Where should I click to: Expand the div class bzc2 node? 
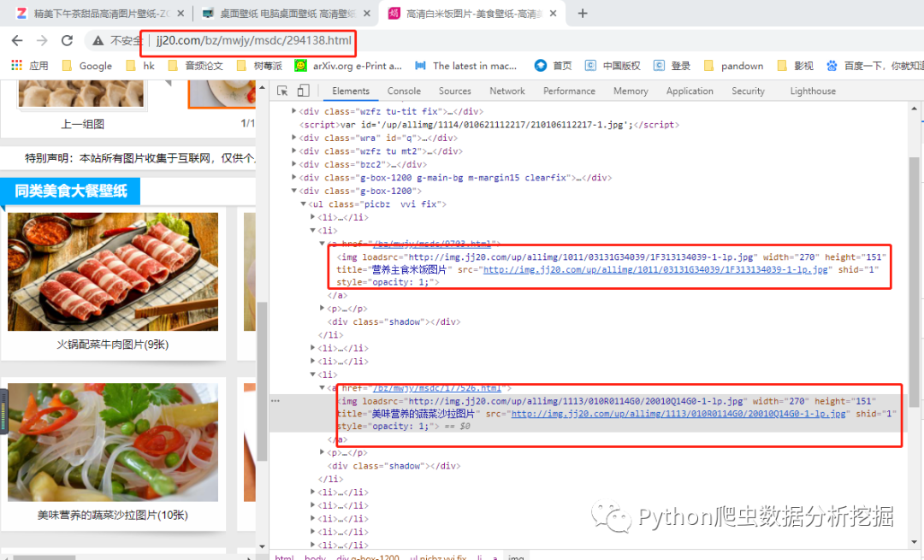coord(293,163)
